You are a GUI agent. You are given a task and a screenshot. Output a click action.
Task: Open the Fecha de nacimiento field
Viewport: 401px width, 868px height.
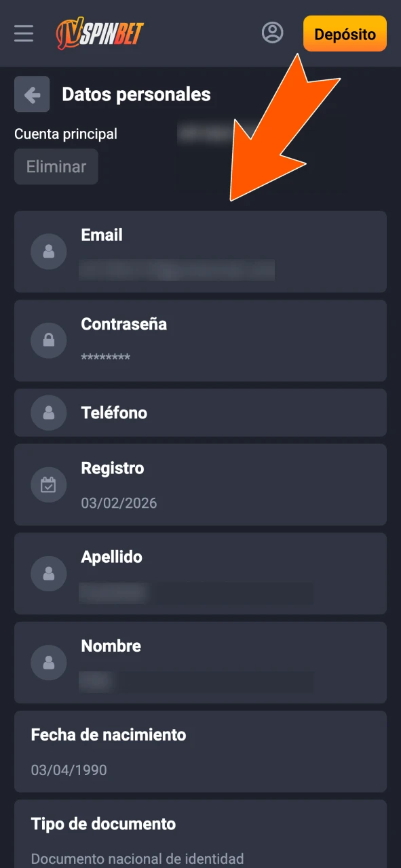coord(200,751)
